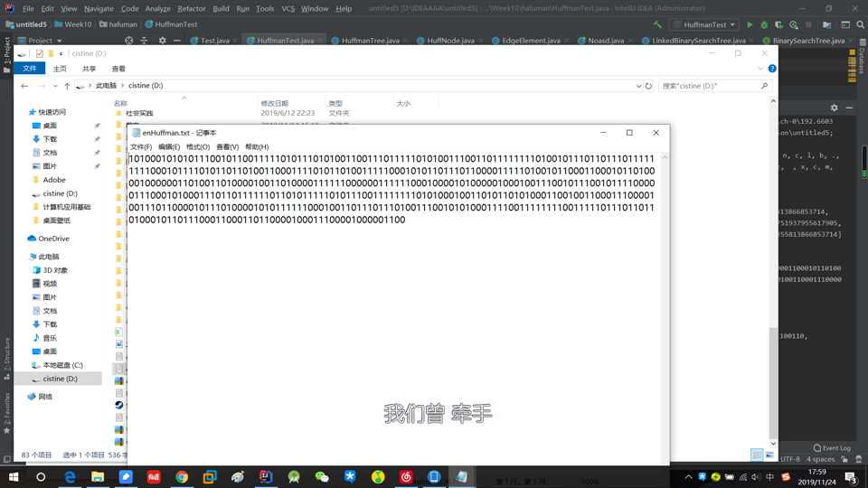Open Explorer 查看 ribbon tab

pyautogui.click(x=118, y=69)
